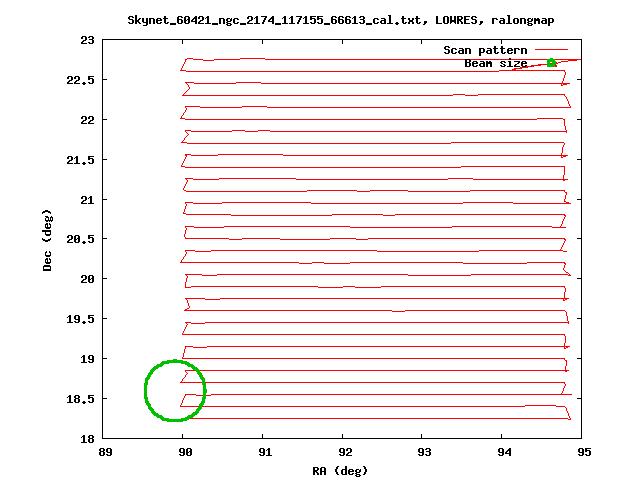The width and height of the screenshot is (640, 480).
Task: Click the Dec axis tick label 19
Action: pos(87,359)
